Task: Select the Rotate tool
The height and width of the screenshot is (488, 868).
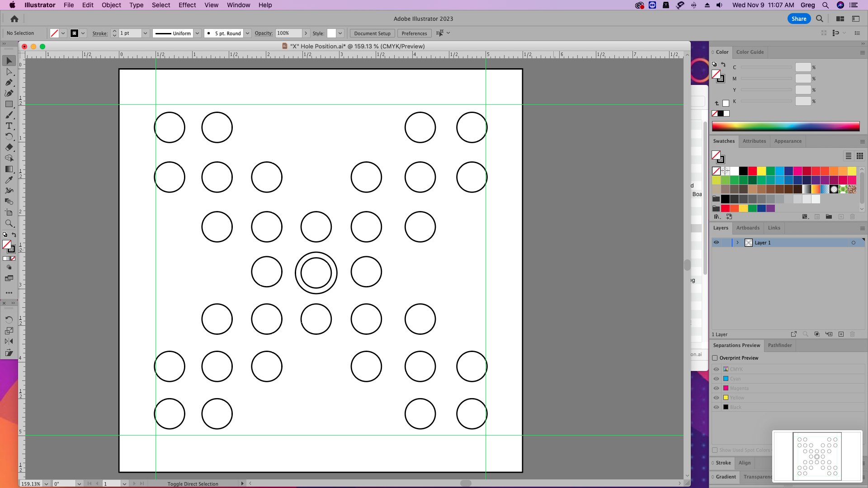Action: [x=9, y=136]
